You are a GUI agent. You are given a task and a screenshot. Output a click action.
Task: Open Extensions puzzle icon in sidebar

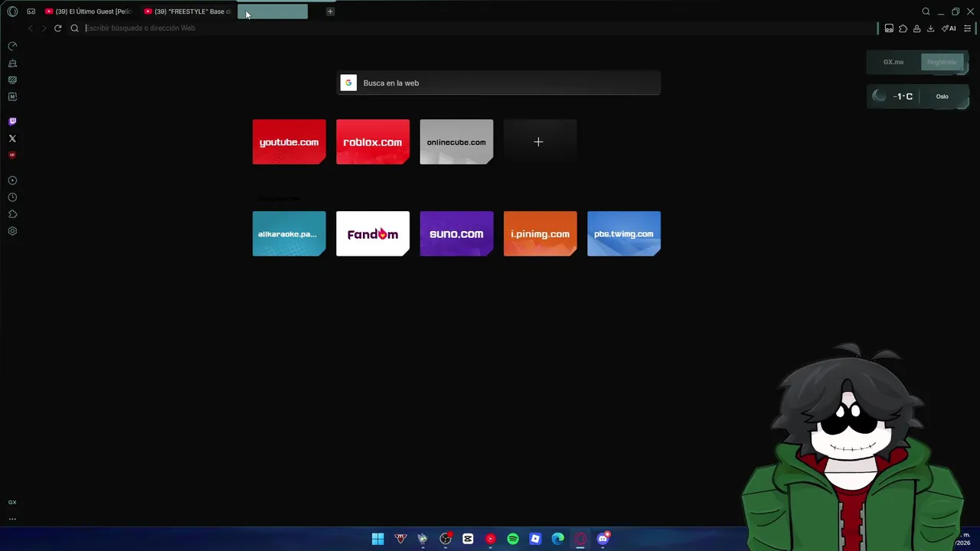[12, 214]
